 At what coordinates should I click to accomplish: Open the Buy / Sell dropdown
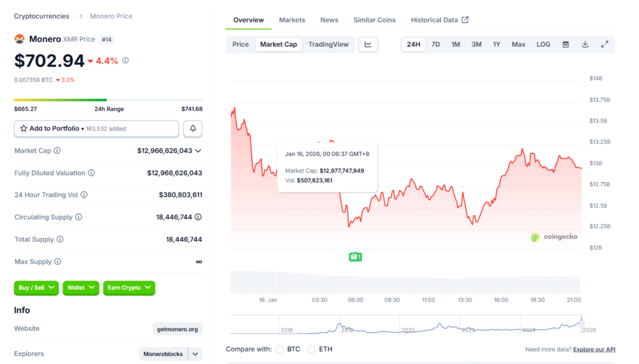pos(36,288)
